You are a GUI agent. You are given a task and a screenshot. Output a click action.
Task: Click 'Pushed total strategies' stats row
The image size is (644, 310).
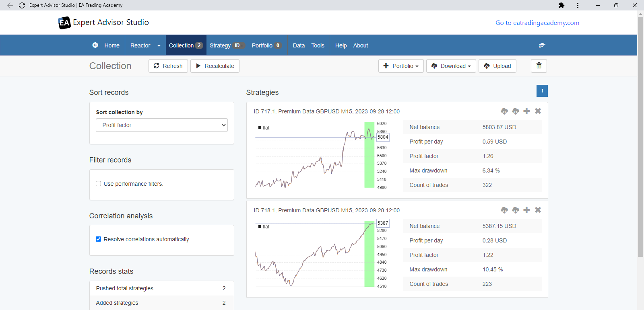pos(162,288)
